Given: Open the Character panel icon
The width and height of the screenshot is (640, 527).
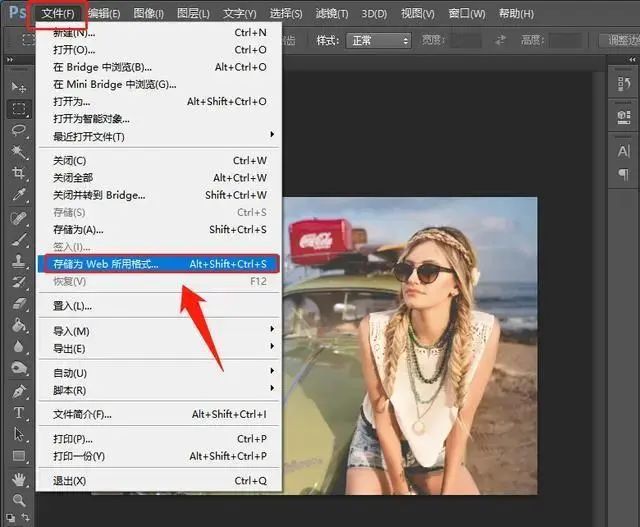Looking at the screenshot, I should (x=624, y=151).
